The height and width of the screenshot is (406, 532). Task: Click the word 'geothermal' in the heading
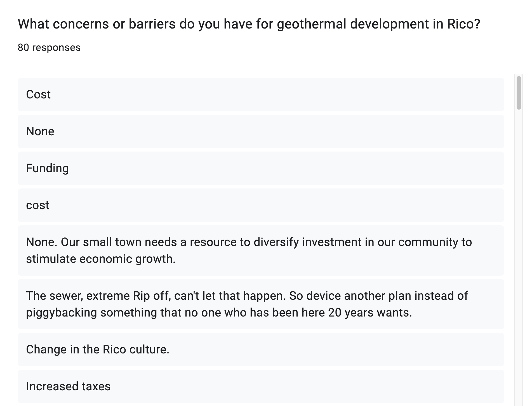click(x=312, y=24)
